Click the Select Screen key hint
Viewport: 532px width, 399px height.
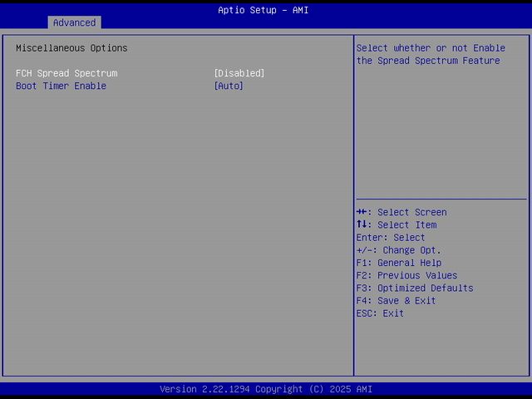[x=401, y=213]
